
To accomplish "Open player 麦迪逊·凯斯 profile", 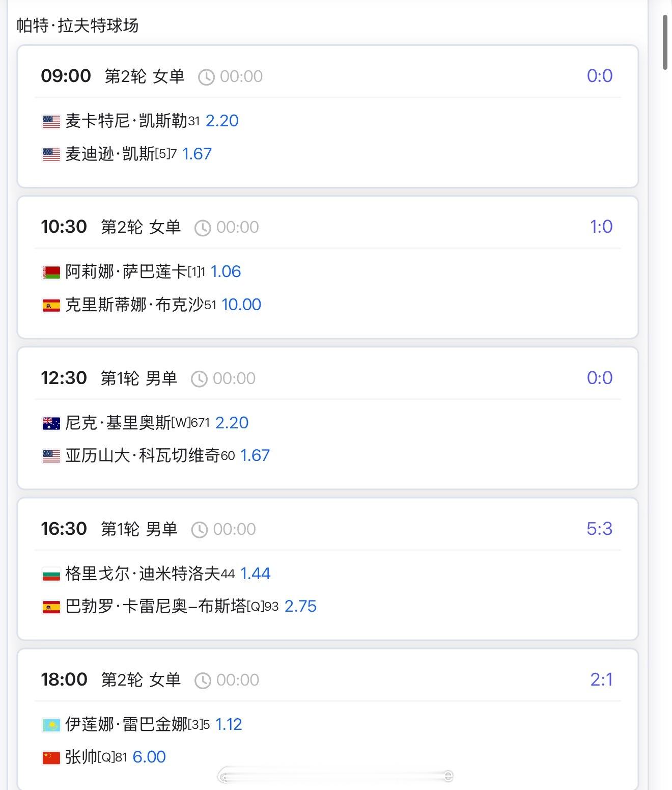I will click(x=109, y=154).
